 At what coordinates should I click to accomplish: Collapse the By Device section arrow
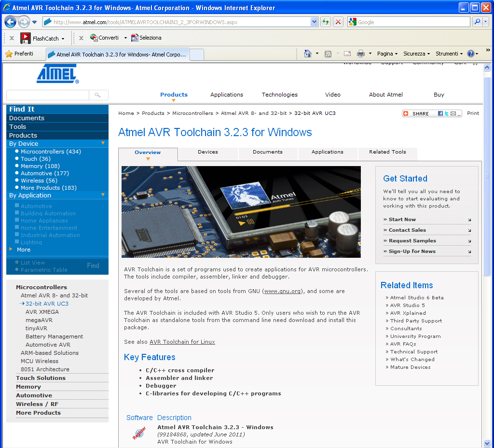tap(103, 143)
